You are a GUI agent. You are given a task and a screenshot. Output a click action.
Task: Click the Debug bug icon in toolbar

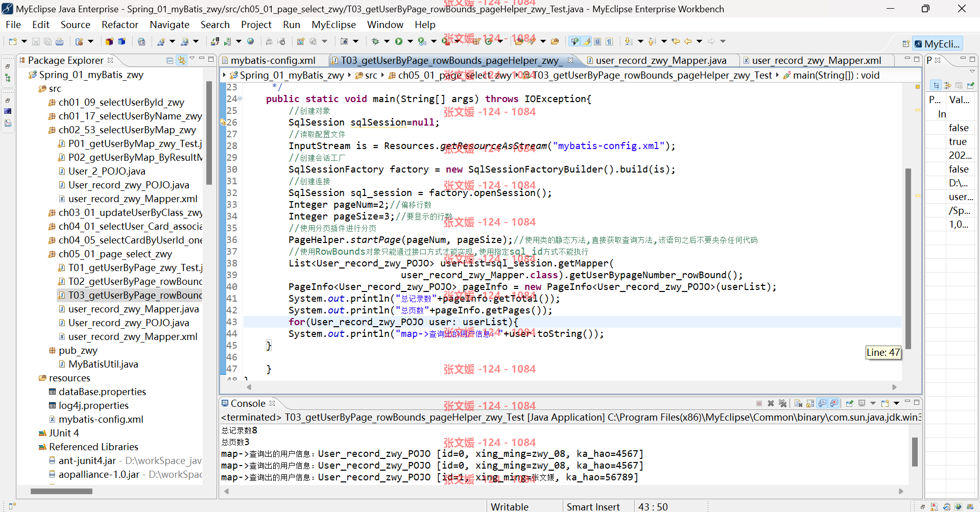[x=375, y=41]
